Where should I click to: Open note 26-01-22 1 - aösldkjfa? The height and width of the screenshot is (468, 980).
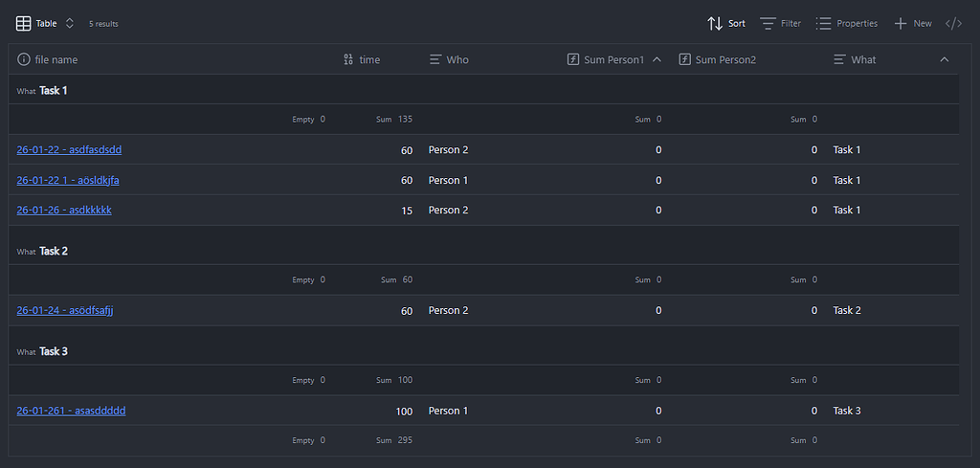tap(68, 180)
